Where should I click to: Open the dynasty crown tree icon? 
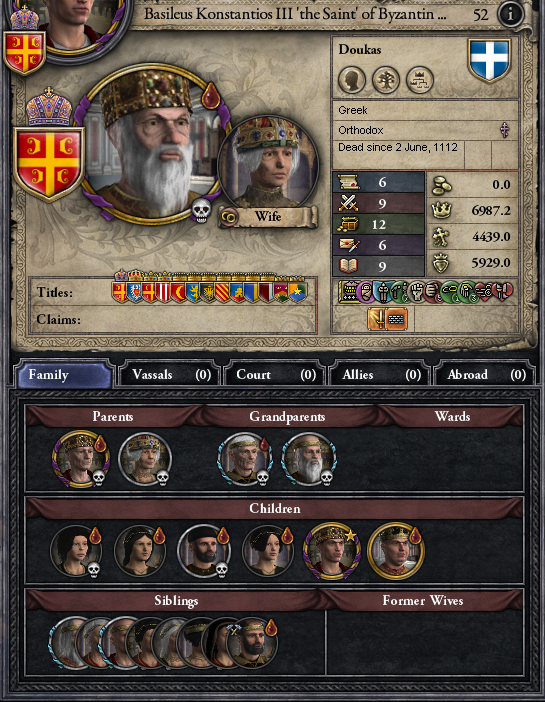tap(420, 80)
